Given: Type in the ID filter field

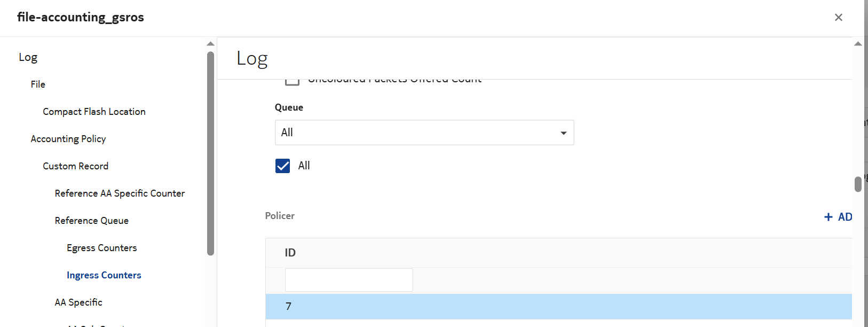Looking at the screenshot, I should pos(349,280).
